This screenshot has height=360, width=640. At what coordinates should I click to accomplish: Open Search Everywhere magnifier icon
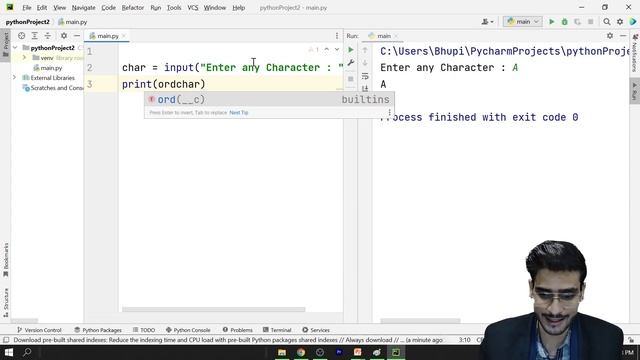607,22
